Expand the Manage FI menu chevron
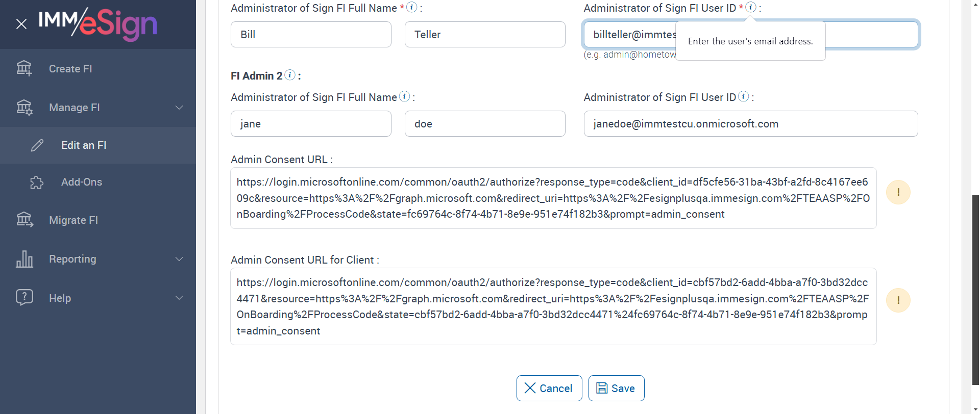This screenshot has width=980, height=414. click(179, 108)
